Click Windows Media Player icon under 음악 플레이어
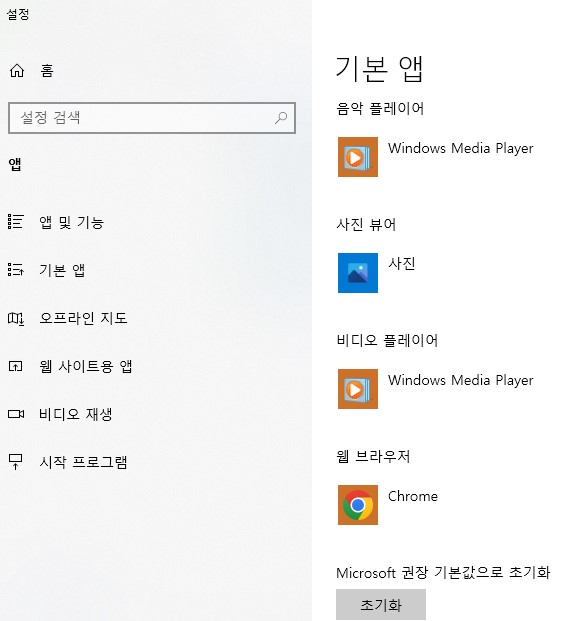Image resolution: width=564 pixels, height=621 pixels. [358, 157]
